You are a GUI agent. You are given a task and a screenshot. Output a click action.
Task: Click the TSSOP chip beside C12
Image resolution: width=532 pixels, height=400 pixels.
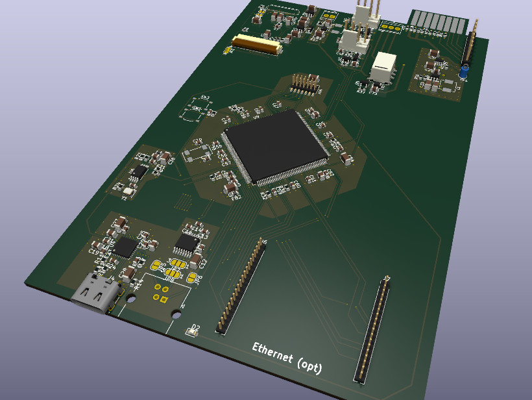tap(187, 244)
